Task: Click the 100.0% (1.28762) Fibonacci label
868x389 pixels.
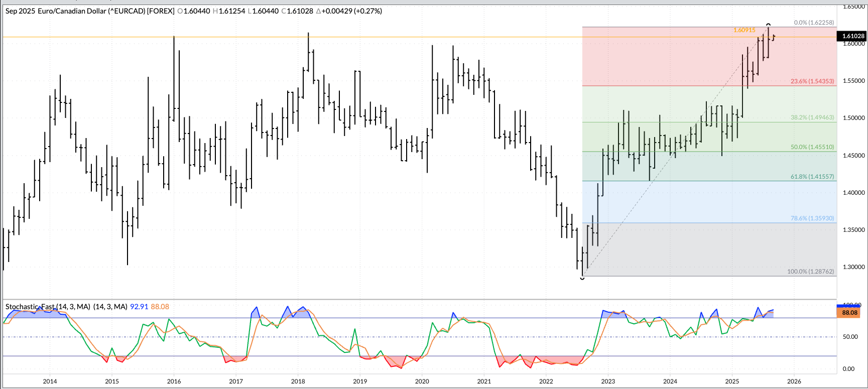Action: [810, 272]
